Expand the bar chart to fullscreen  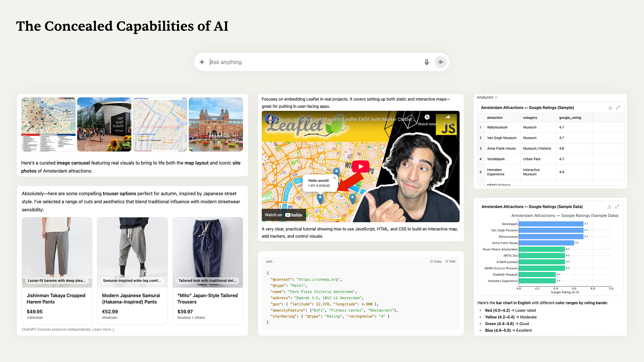[617, 206]
